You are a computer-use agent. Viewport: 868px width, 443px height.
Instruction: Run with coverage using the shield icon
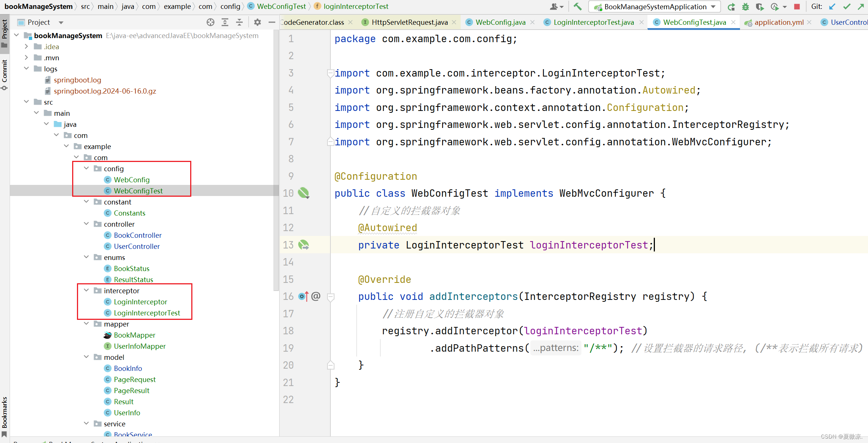(759, 7)
